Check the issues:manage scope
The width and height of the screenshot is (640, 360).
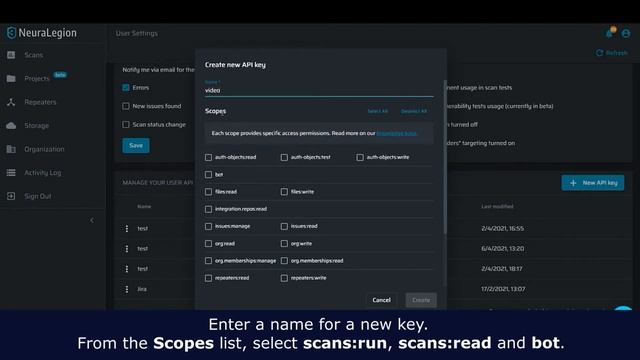click(x=208, y=226)
